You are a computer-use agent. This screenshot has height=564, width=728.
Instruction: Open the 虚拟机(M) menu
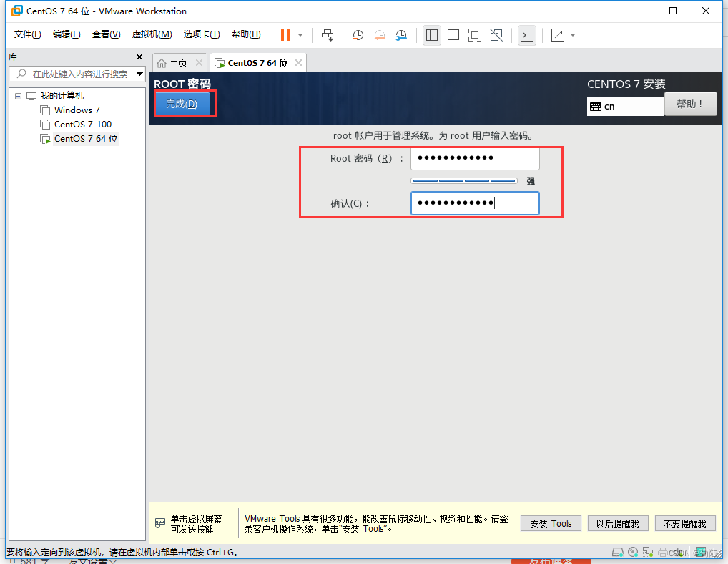tap(152, 34)
